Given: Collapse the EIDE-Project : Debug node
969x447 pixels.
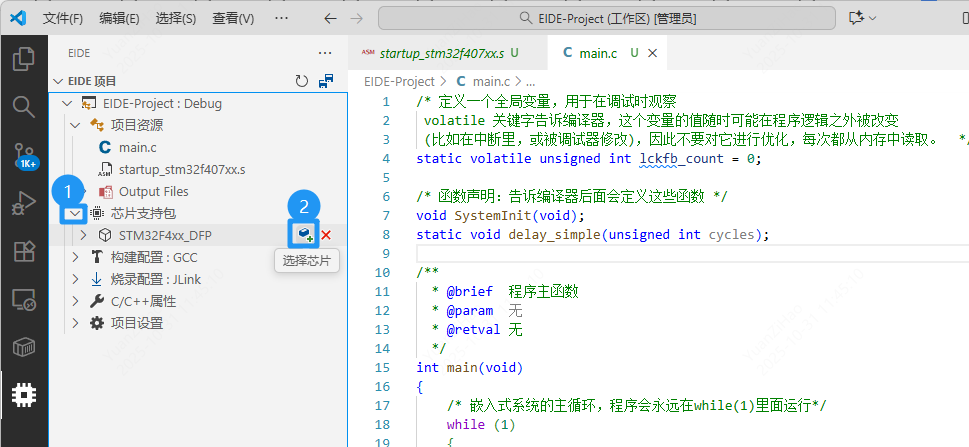Looking at the screenshot, I should [x=67, y=103].
